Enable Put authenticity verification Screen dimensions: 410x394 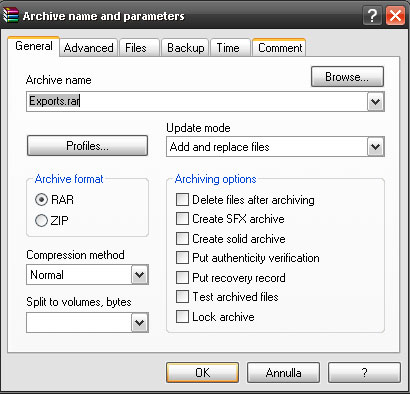coord(182,258)
